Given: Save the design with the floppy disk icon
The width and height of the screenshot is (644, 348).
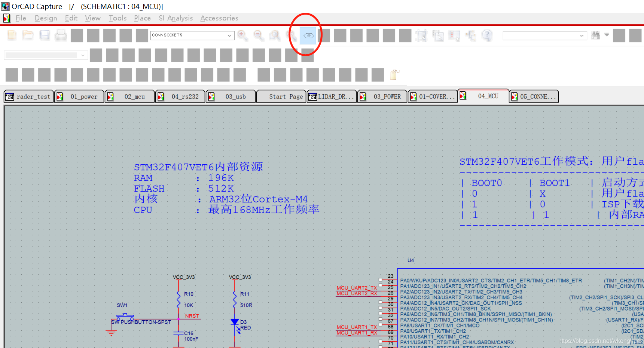Looking at the screenshot, I should (45, 36).
